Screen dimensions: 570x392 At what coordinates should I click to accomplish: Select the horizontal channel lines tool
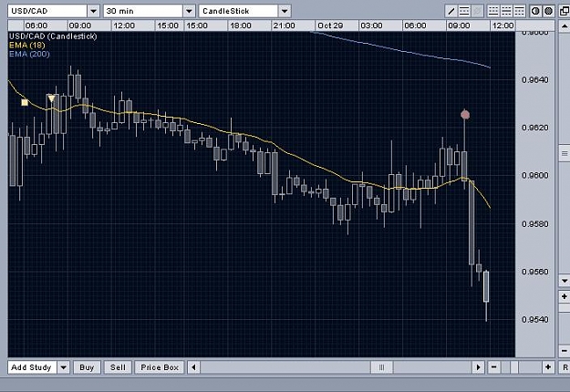click(464, 11)
